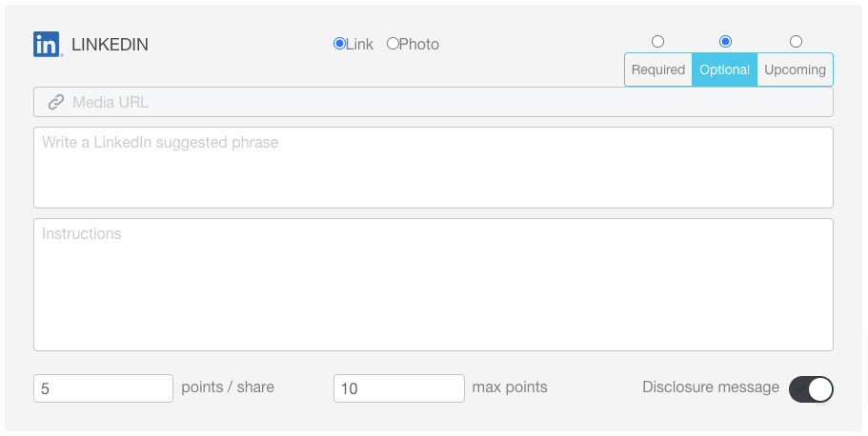This screenshot has width=868, height=436.
Task: Select the Photo radio button
Action: (393, 44)
